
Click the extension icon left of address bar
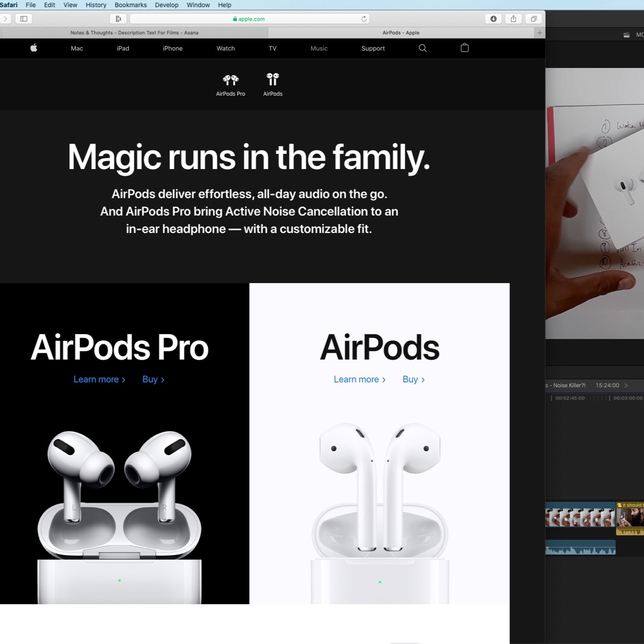(118, 19)
